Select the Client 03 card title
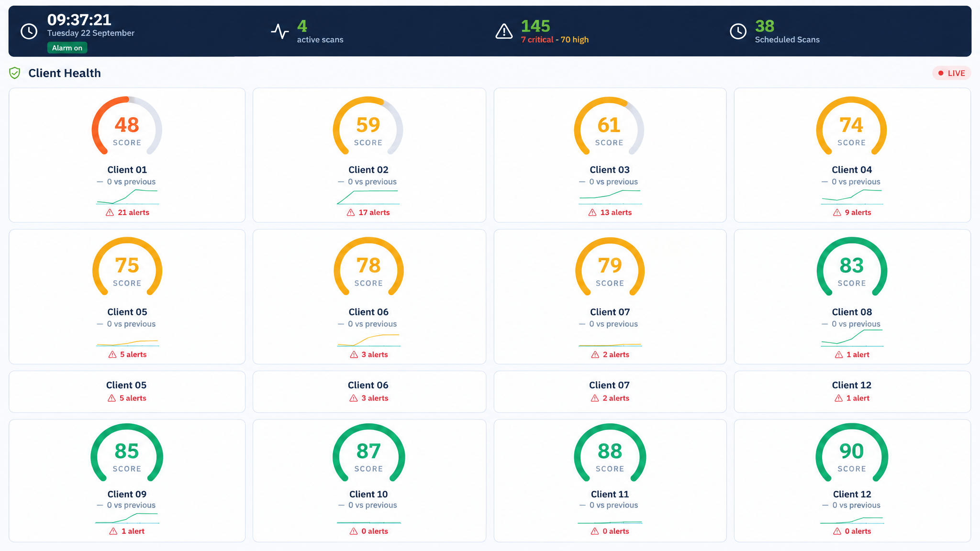 point(610,170)
